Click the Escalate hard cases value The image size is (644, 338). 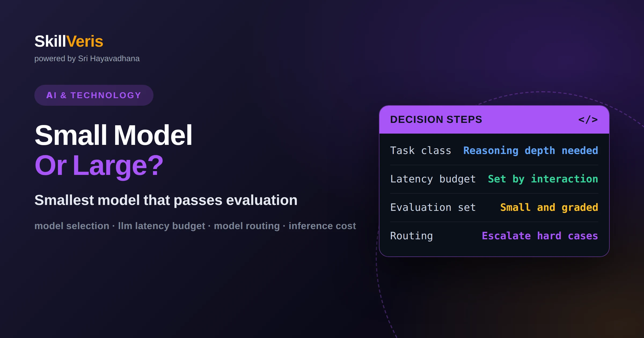click(x=540, y=236)
